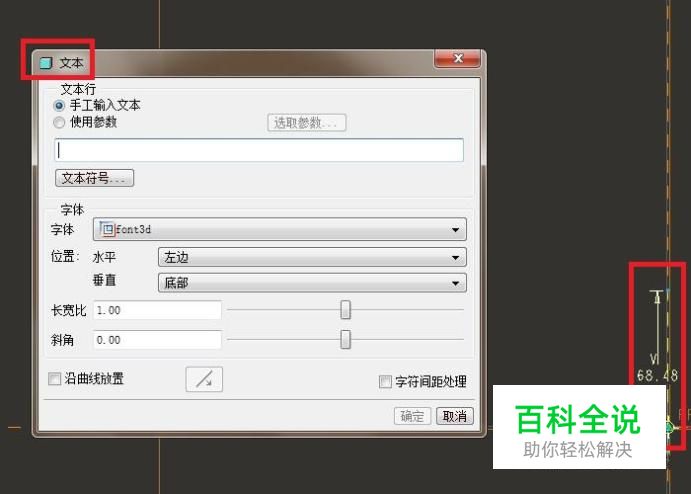
Task: Open the font3d font dropdown
Action: click(279, 229)
